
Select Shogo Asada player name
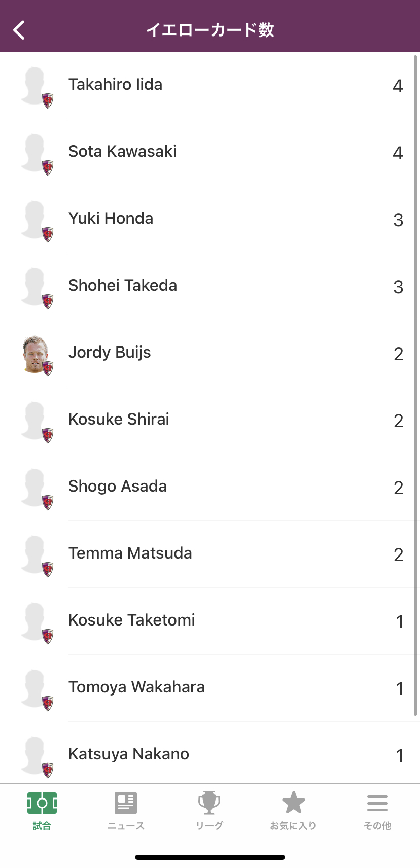pyautogui.click(x=118, y=487)
